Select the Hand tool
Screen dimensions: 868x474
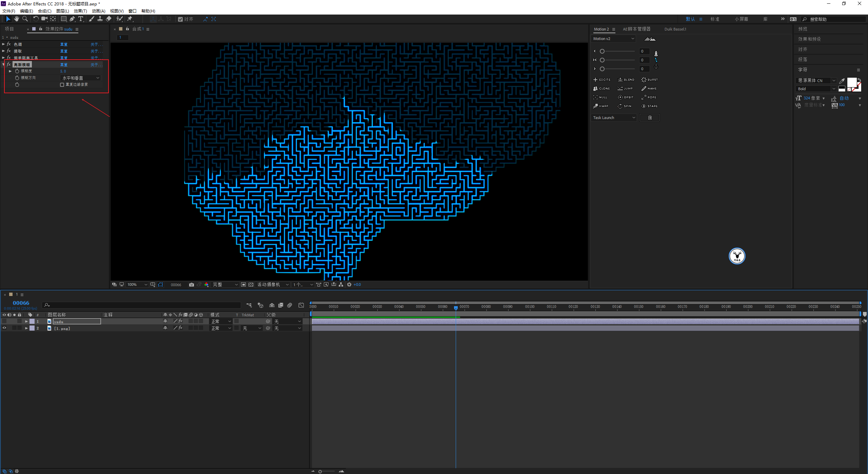[17, 19]
